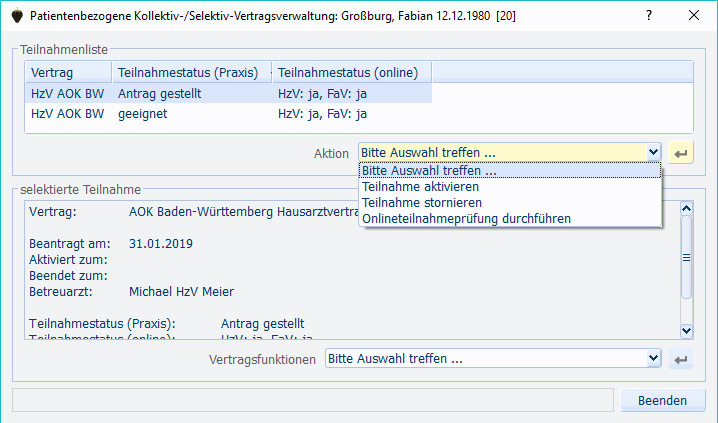The image size is (718, 423).
Task: Select 'Teilnahme aktivieren' from Aktion list
Action: (x=510, y=187)
